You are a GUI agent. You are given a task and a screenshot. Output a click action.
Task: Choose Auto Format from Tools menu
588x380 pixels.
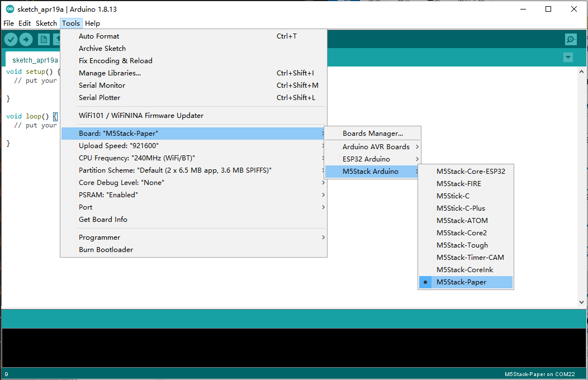(x=193, y=36)
